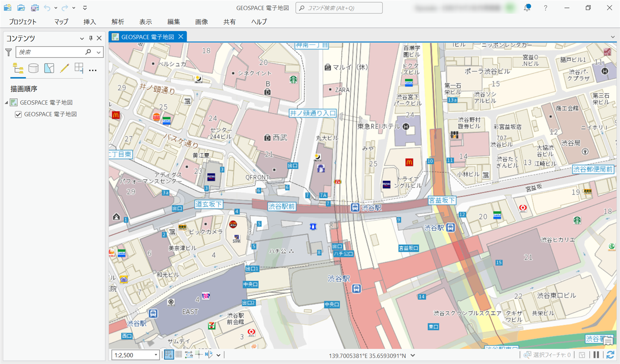Screen dimensions: 620x364
Task: Select the List By Selection icon
Action: click(49, 68)
